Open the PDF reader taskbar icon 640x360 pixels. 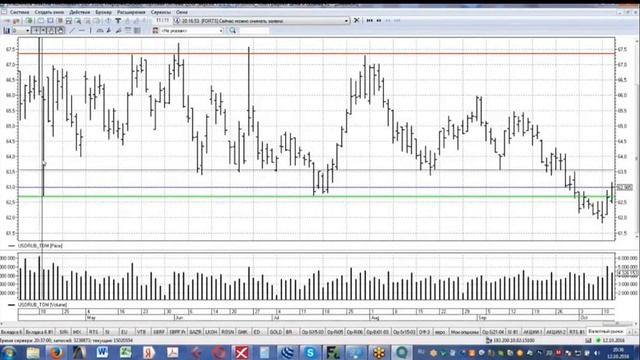[172, 352]
